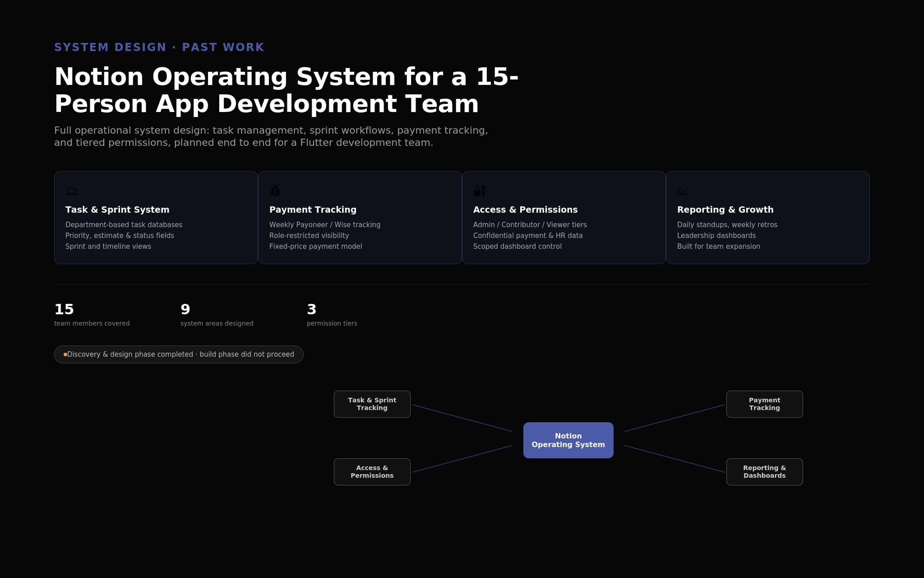Click the 3 permission tiers stat number
This screenshot has width=924, height=578.
tap(312, 309)
